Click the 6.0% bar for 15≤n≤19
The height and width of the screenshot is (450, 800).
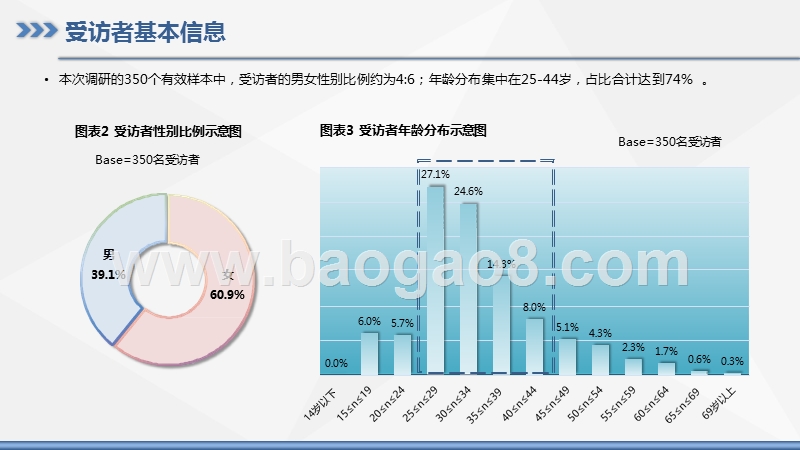(x=369, y=354)
